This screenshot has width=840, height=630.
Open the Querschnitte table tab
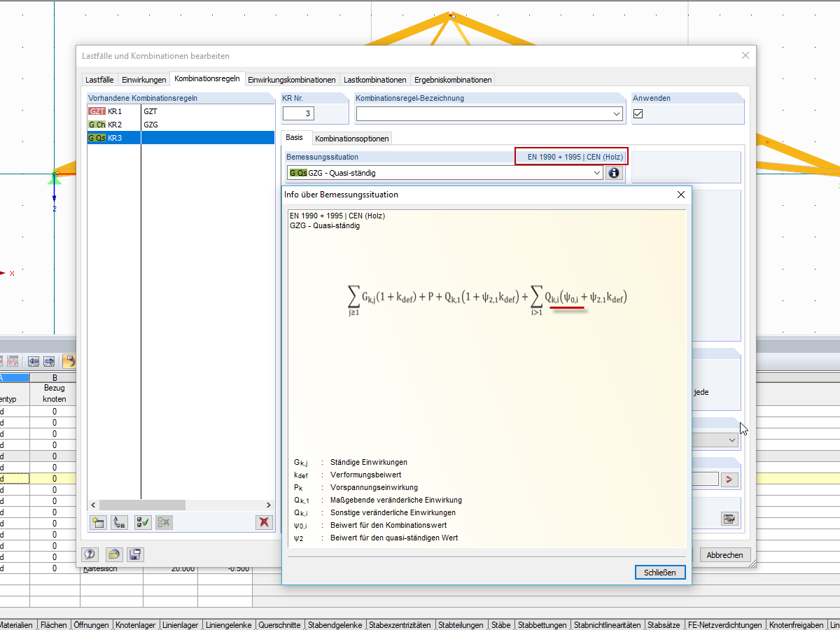279,625
